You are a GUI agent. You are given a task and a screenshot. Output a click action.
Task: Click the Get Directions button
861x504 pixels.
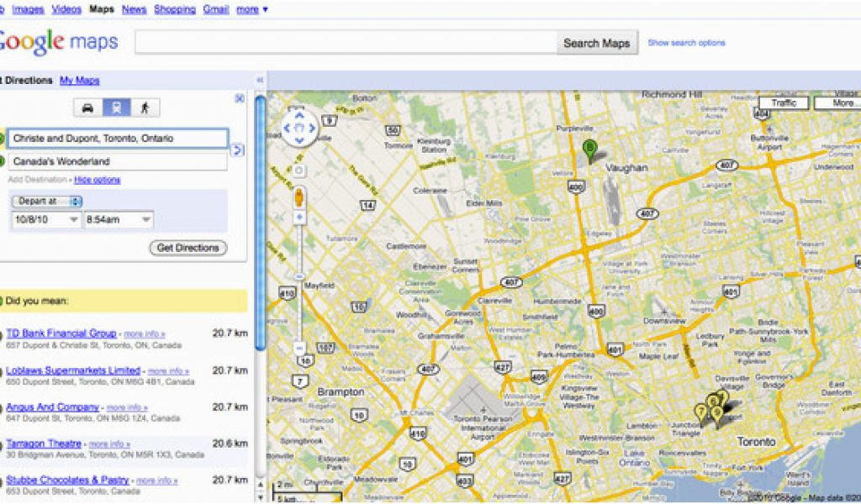pyautogui.click(x=188, y=248)
